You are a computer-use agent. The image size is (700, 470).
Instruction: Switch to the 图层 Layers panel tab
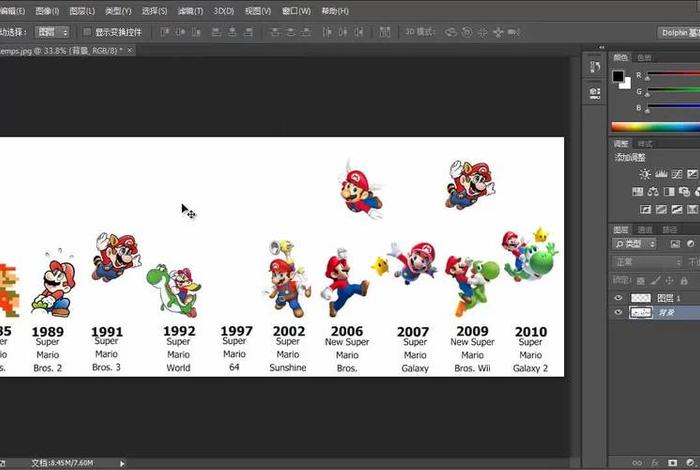tap(621, 230)
